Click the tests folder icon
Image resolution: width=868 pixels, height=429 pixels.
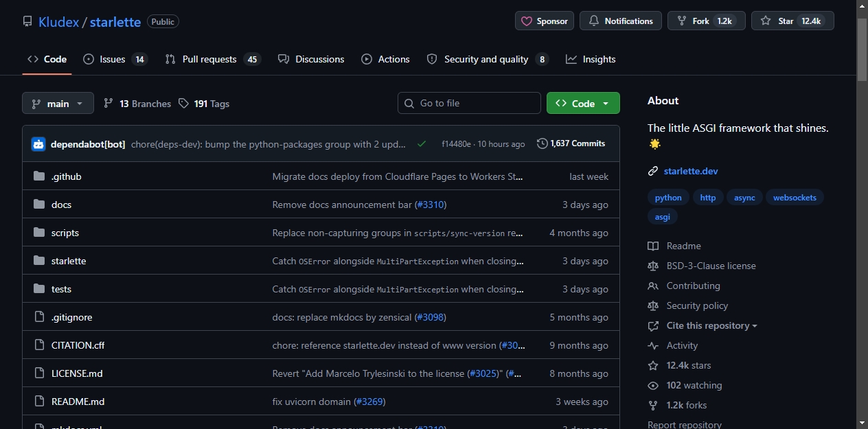coord(39,289)
